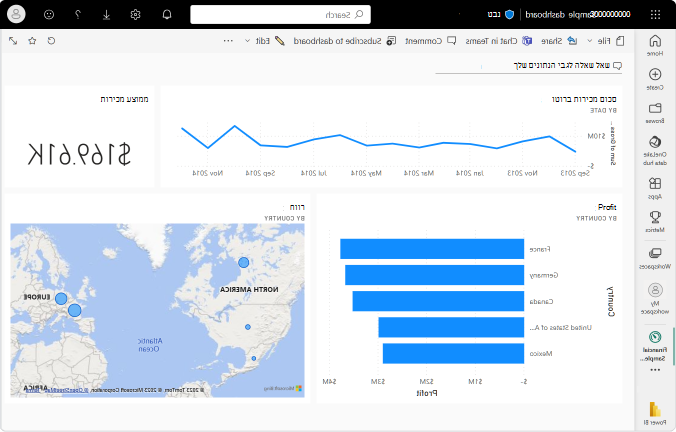
Task: Click the Canada bubble on the map
Action: tap(244, 262)
